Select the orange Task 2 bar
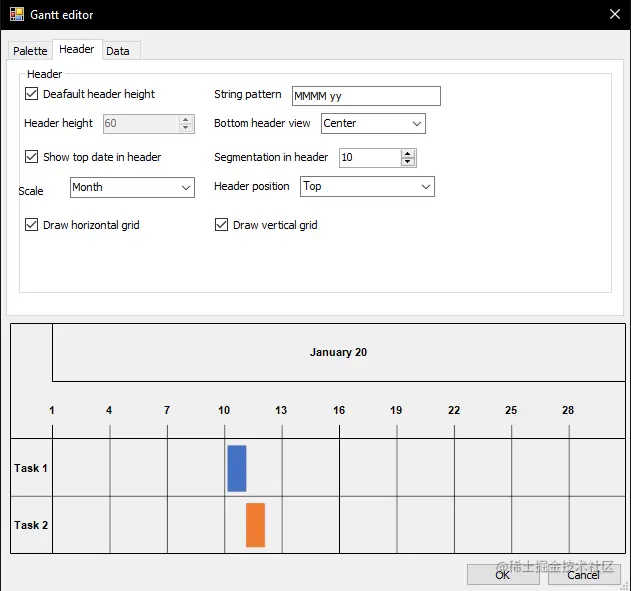Screen dimensions: 631x591 click(x=256, y=525)
